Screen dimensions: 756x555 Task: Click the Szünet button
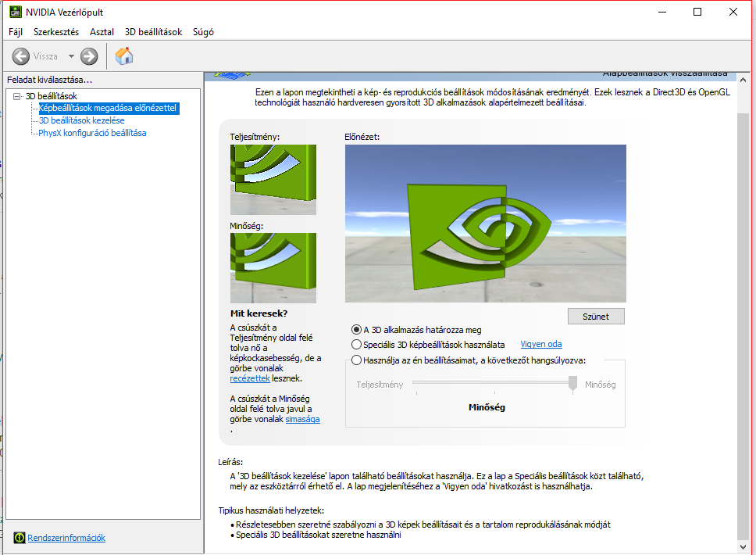coord(596,317)
